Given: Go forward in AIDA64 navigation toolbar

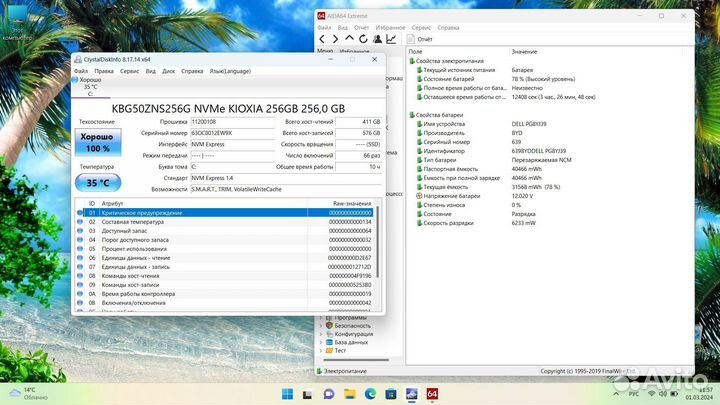Looking at the screenshot, I should tap(336, 39).
